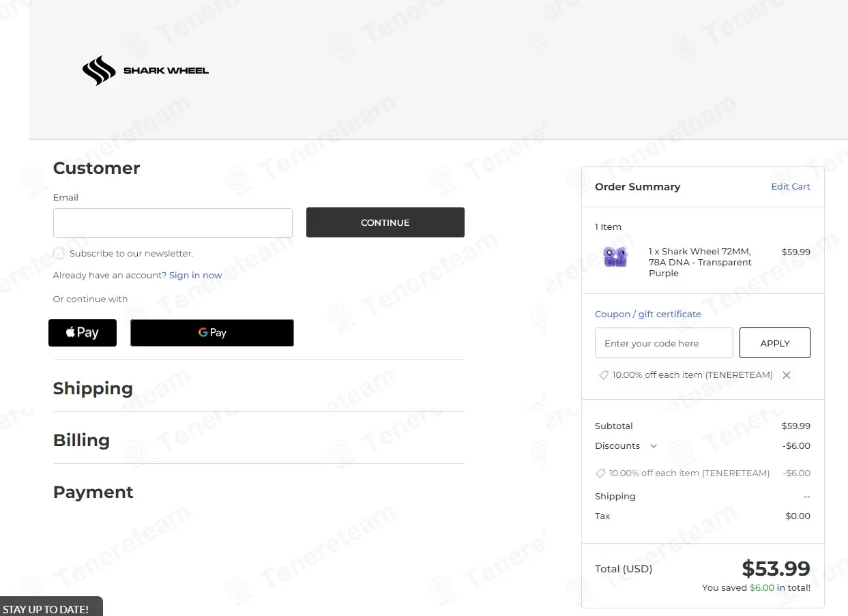848x616 pixels.
Task: Open the purple wheel product thumbnail
Action: point(615,256)
